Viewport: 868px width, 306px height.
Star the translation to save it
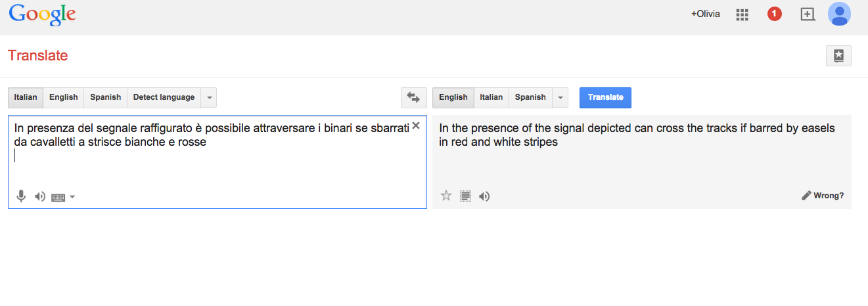pos(446,196)
